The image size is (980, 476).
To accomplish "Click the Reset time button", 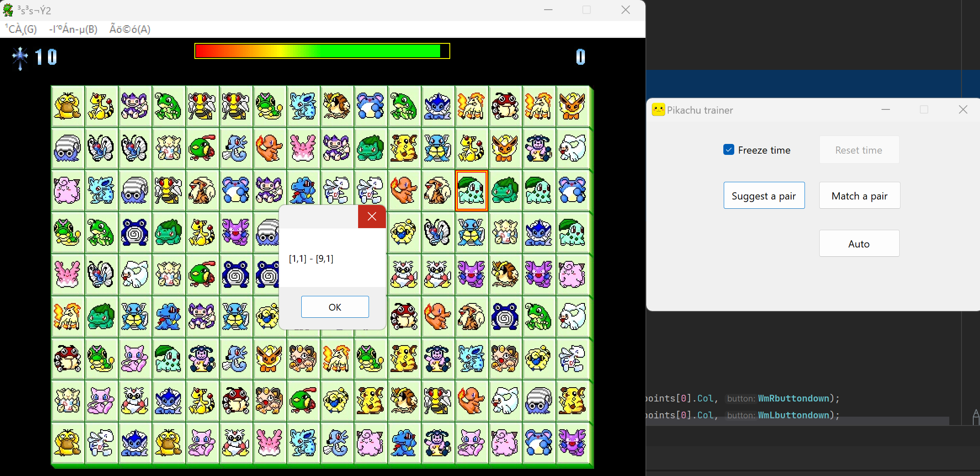I will click(x=859, y=150).
